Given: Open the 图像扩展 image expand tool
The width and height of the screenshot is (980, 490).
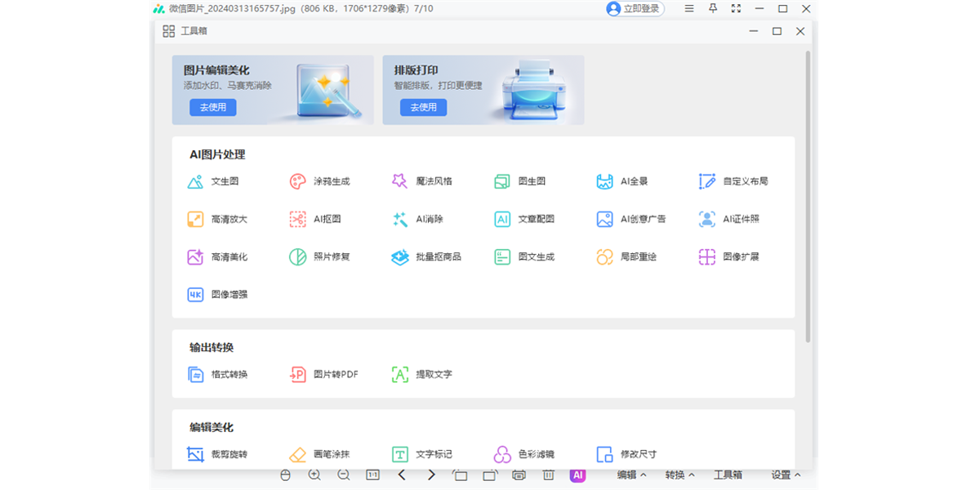Looking at the screenshot, I should pyautogui.click(x=728, y=256).
